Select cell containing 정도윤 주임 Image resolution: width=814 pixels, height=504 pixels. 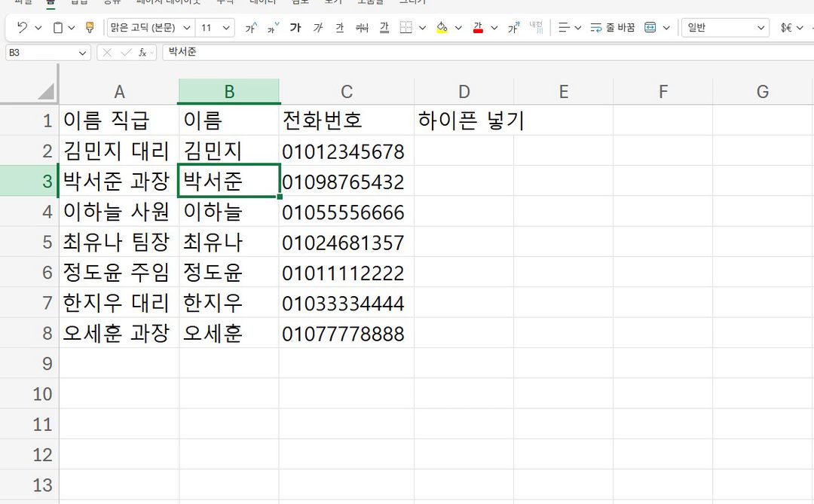pos(119,273)
